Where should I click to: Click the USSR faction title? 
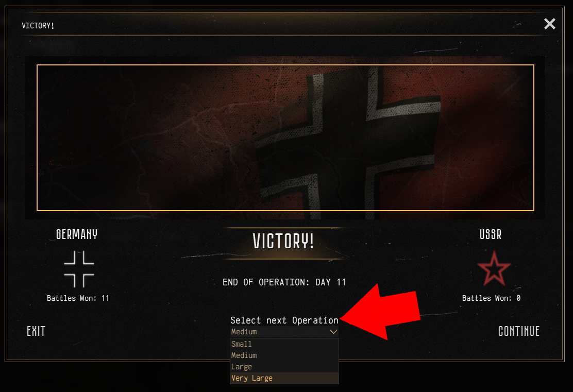tap(491, 234)
